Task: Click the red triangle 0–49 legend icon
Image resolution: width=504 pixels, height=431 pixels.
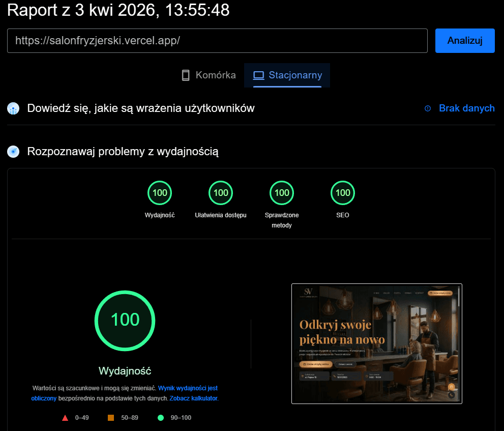Action: (x=65, y=418)
